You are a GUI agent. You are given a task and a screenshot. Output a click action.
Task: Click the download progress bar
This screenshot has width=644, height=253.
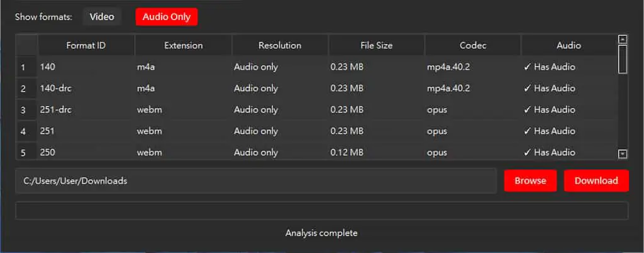click(x=321, y=211)
